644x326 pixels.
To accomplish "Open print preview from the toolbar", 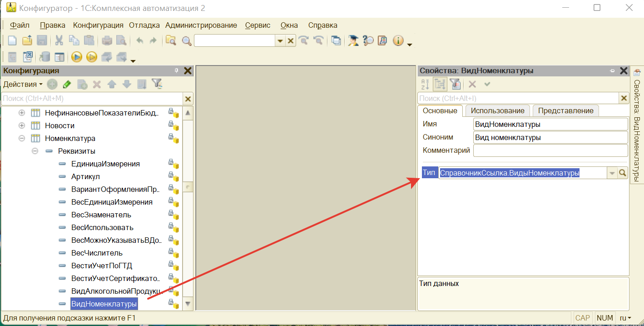I will 121,40.
